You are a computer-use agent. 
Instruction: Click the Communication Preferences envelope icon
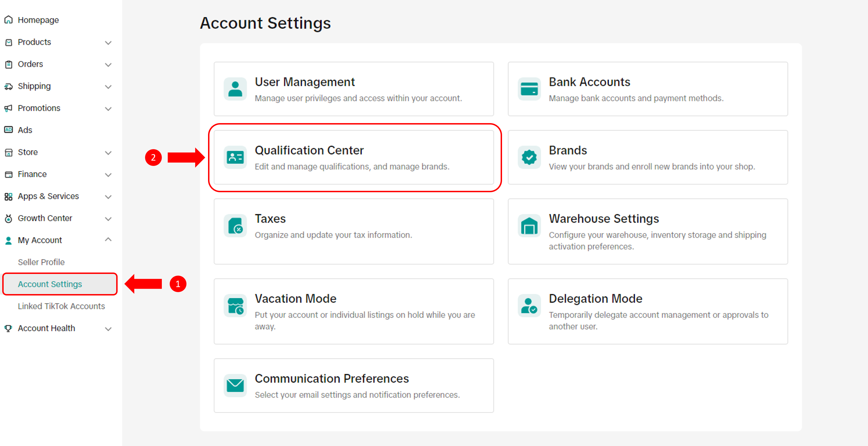235,385
